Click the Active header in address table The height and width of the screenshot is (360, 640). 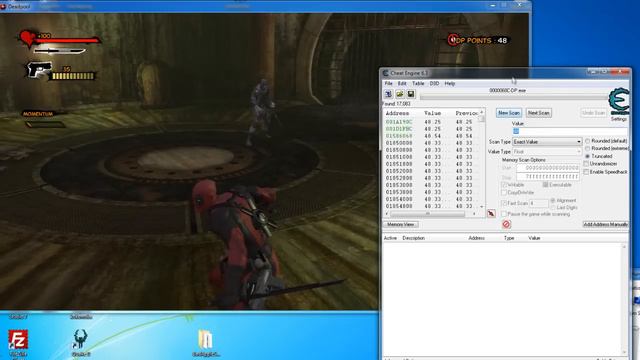click(390, 238)
